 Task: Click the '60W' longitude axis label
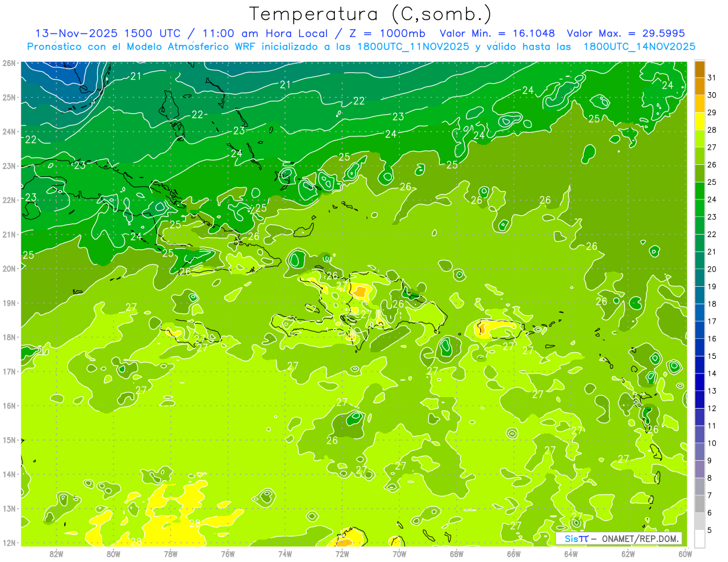pos(685,554)
